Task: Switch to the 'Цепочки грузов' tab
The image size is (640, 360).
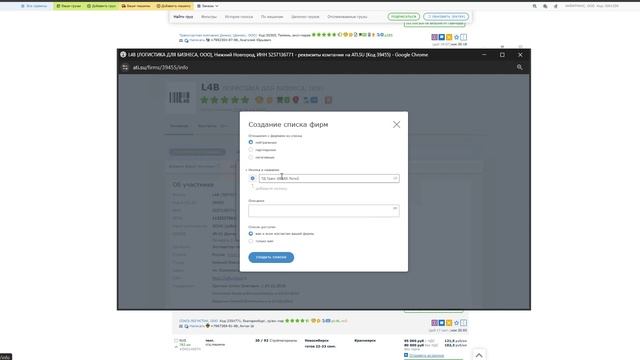Action: [x=305, y=17]
